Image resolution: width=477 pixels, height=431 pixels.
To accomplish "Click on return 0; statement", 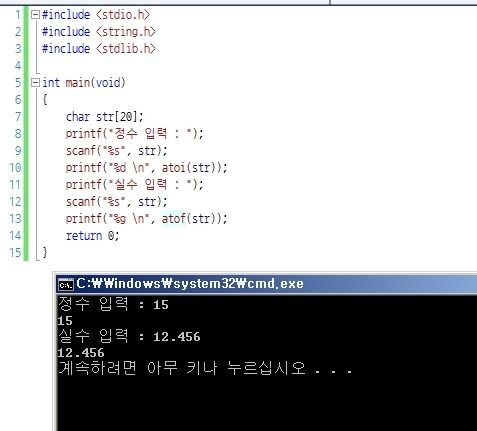I will coord(92,236).
